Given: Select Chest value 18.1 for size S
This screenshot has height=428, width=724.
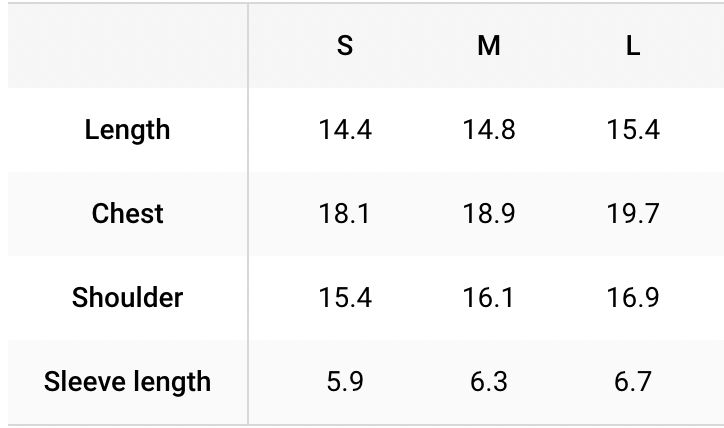Looking at the screenshot, I should click(x=345, y=214).
